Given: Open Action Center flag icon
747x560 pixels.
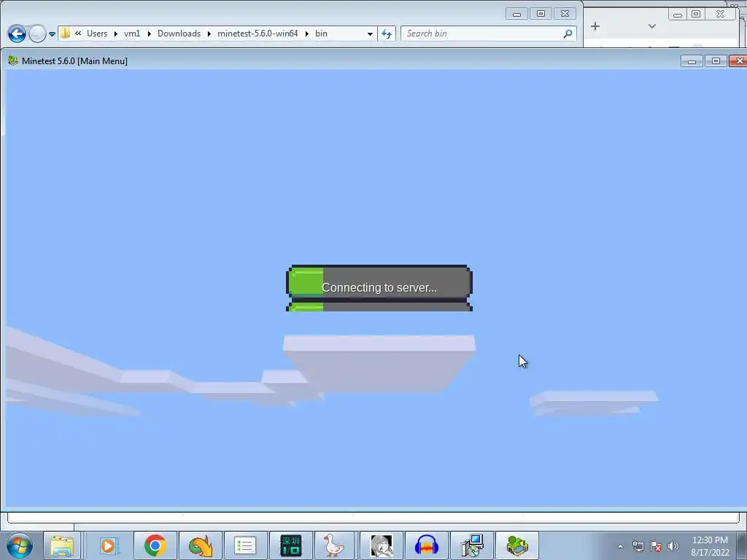Looking at the screenshot, I should [656, 546].
